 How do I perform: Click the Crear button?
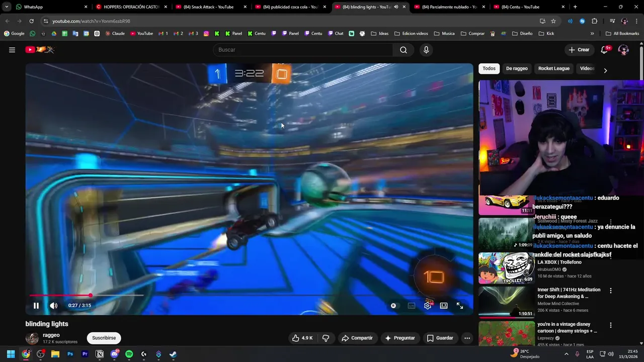[x=579, y=50]
